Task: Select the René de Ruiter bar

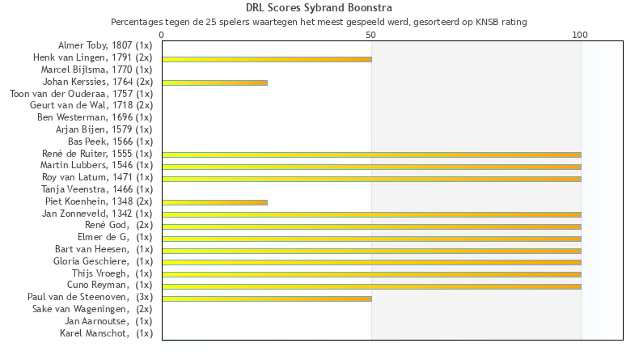Action: pos(371,154)
